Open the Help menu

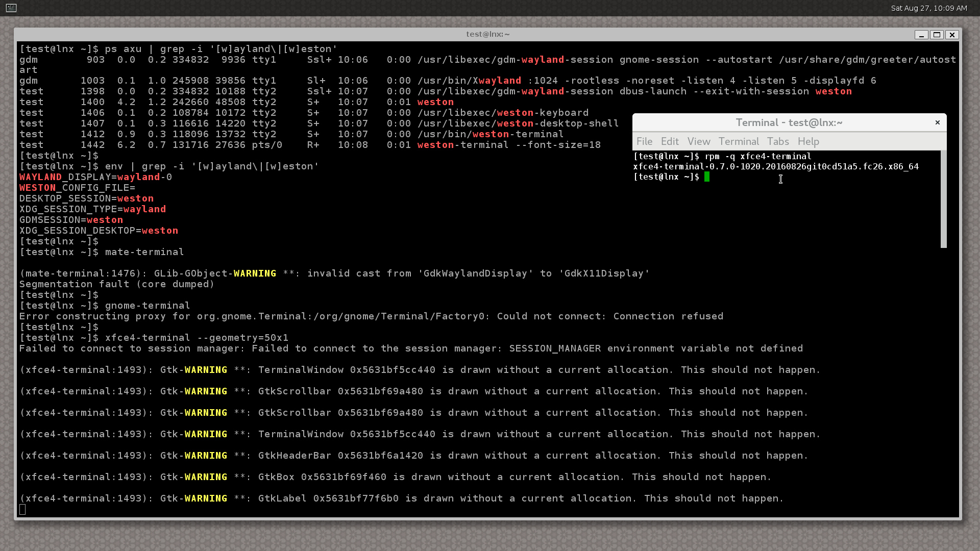[x=808, y=141]
